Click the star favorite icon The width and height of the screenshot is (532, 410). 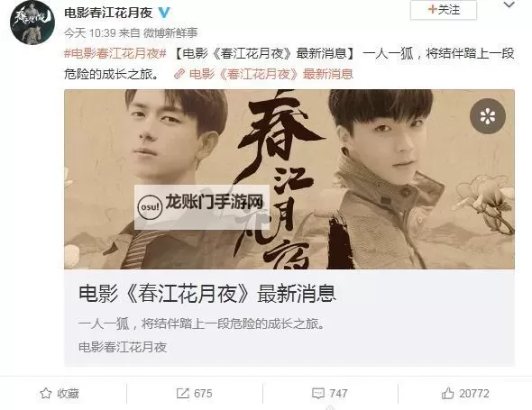click(46, 394)
